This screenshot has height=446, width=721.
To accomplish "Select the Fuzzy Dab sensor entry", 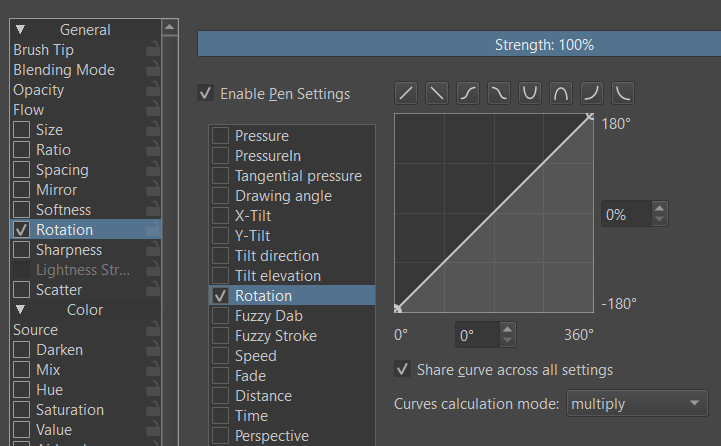I will pos(267,316).
